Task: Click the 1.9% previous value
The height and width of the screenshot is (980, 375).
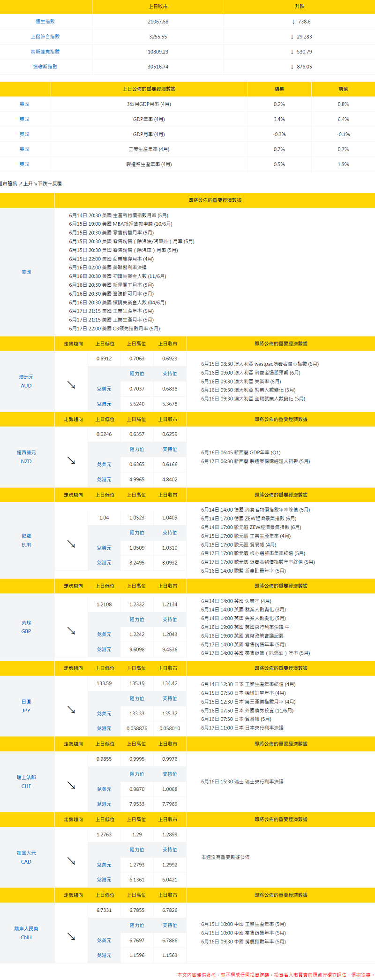Action: pos(343,164)
